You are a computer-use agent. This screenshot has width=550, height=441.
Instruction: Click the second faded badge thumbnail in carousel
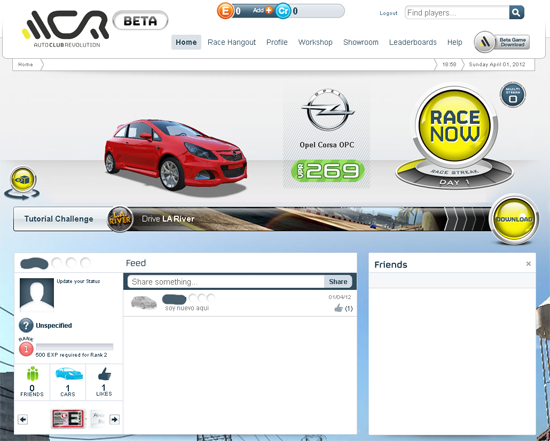tap(98, 419)
